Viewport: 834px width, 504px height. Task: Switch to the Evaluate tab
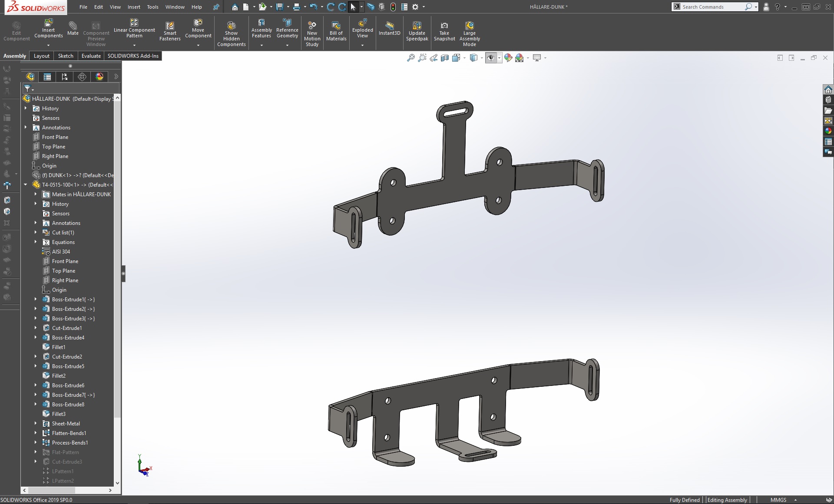(x=91, y=56)
